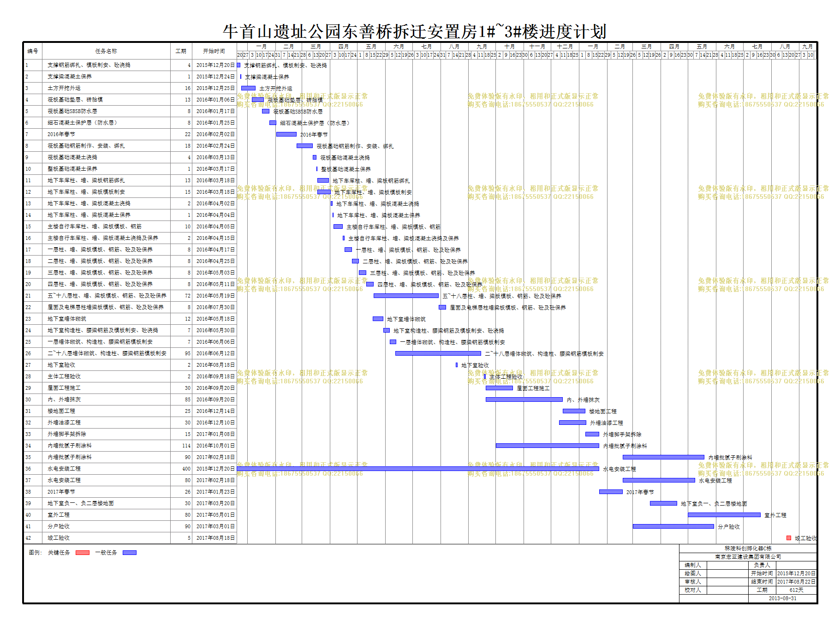Click the 编制人 label in title block
This screenshot has height=626, width=840.
point(693,565)
